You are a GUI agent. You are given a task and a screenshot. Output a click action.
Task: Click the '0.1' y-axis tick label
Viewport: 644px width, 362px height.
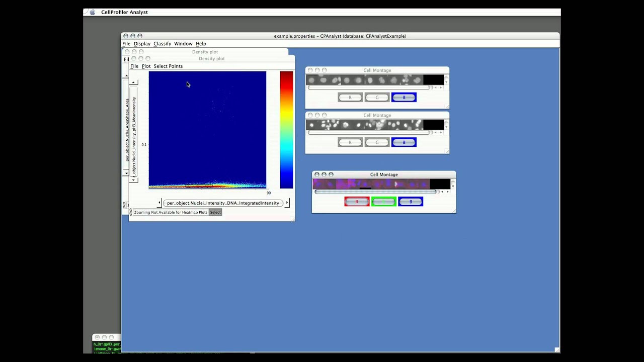click(144, 144)
